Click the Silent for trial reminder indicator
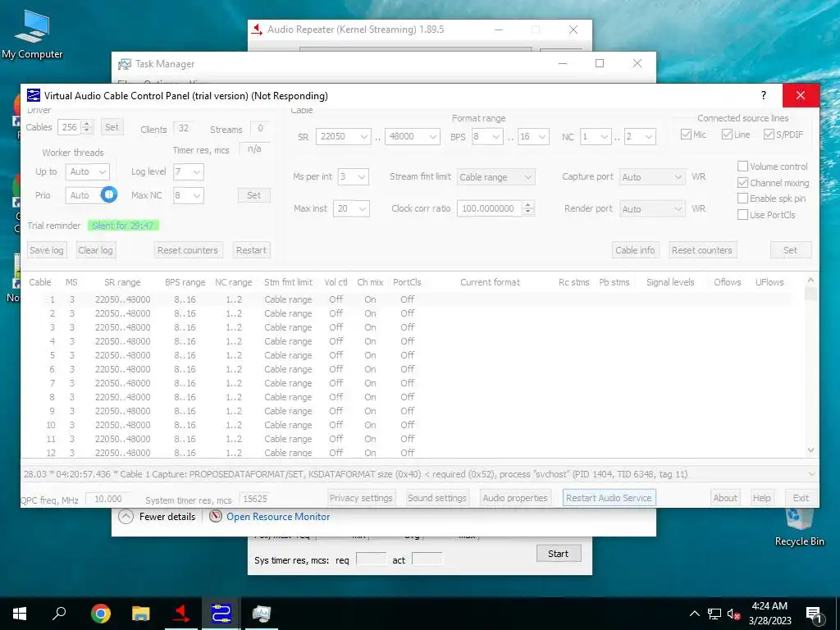The height and width of the screenshot is (630, 840). click(x=123, y=226)
